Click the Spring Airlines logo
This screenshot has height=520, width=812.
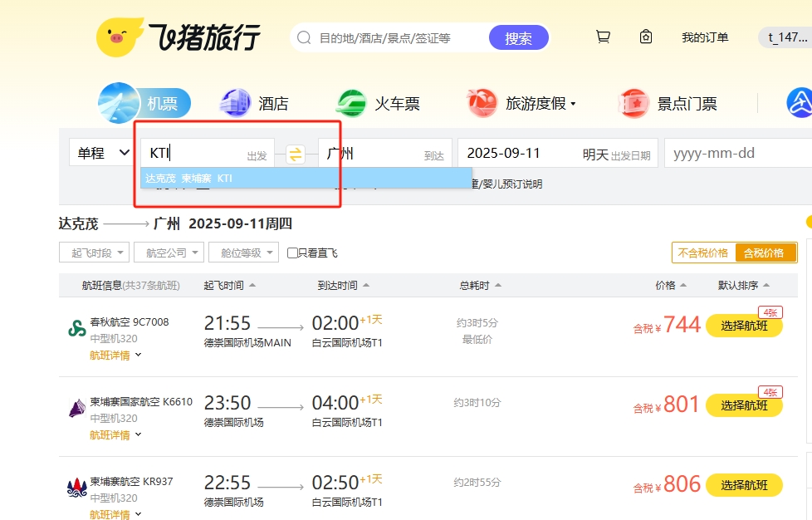77,328
